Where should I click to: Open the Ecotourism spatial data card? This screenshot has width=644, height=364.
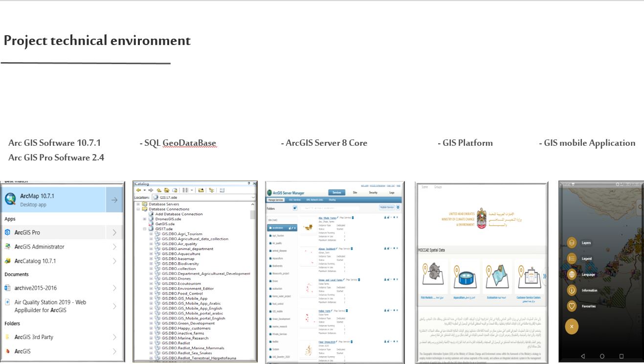coord(497,280)
